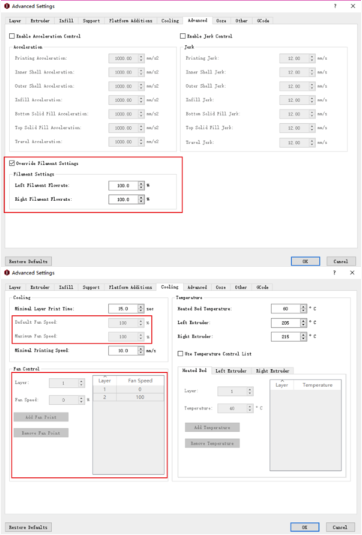362x535 pixels.
Task: Click app icon in the Fan Control dialog title bar
Action: click(6, 273)
